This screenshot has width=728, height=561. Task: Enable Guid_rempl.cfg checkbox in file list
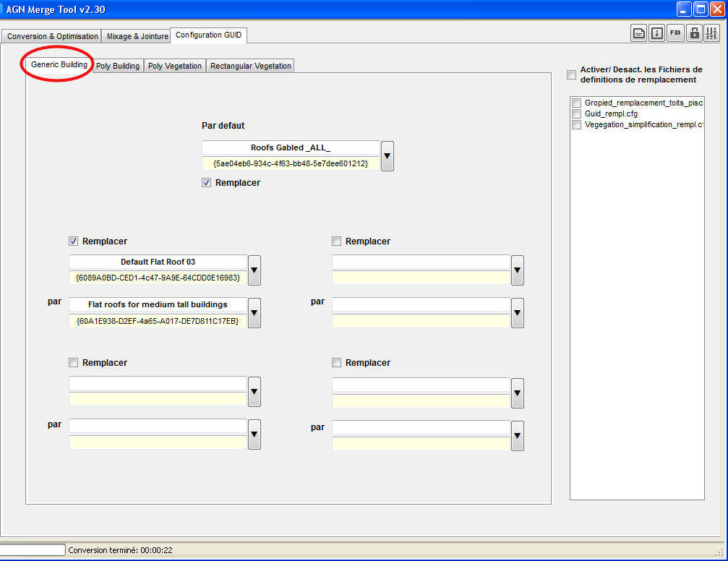(577, 114)
